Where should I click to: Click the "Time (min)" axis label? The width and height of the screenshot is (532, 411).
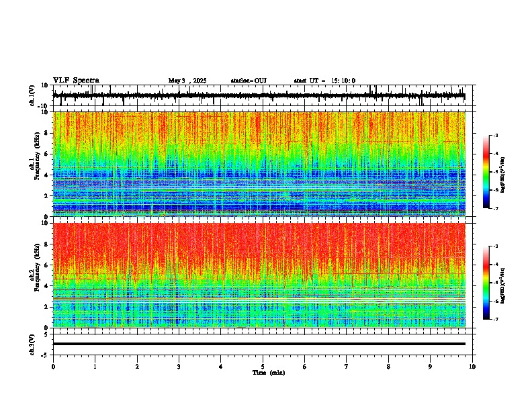[x=269, y=373]
